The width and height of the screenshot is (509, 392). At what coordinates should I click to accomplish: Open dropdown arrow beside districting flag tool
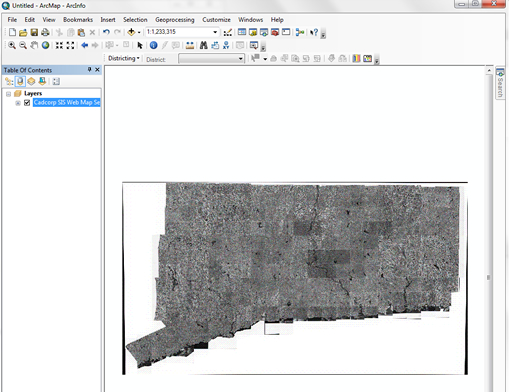click(x=265, y=59)
